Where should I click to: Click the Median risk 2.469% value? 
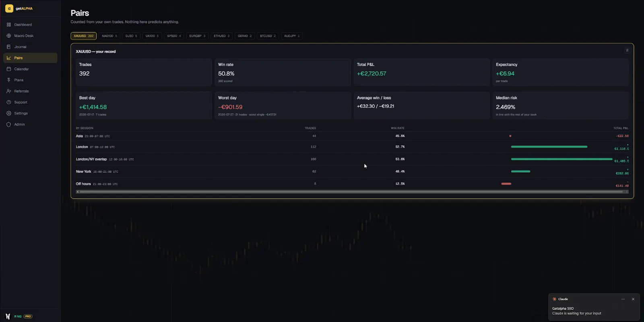[506, 107]
